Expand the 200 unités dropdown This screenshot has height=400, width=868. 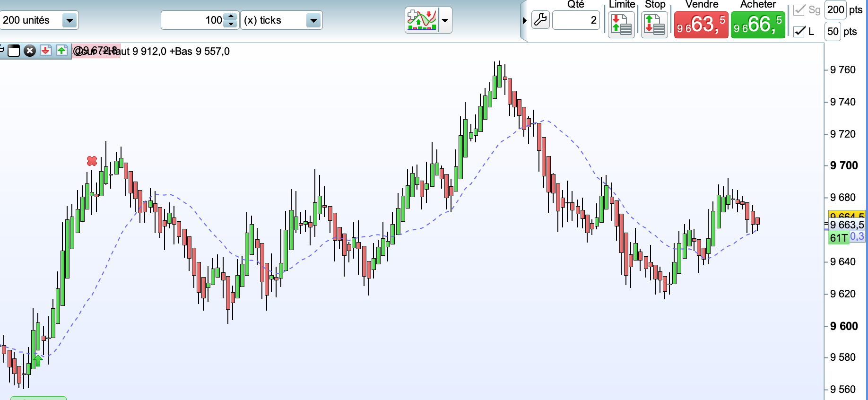click(69, 20)
